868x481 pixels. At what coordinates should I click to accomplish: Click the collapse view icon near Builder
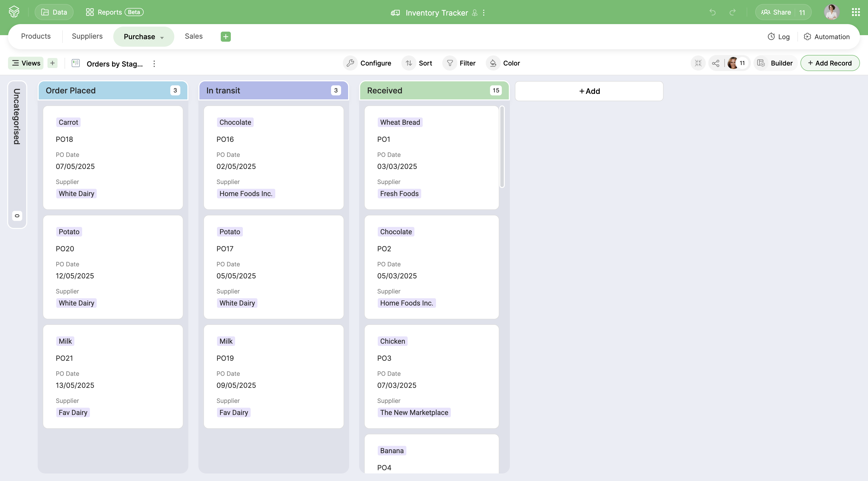click(x=698, y=63)
